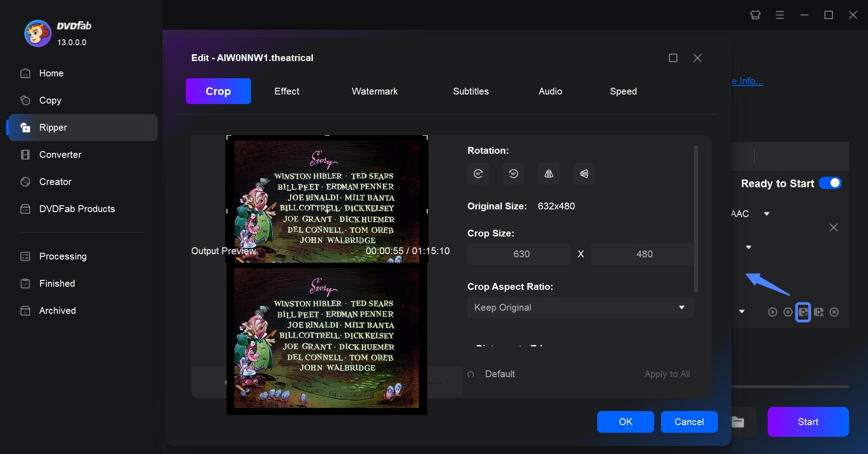
Task: Select the Default preset radio button
Action: click(471, 374)
